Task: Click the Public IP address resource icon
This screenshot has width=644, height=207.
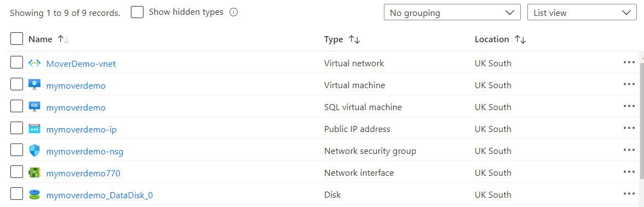Action: (x=34, y=129)
